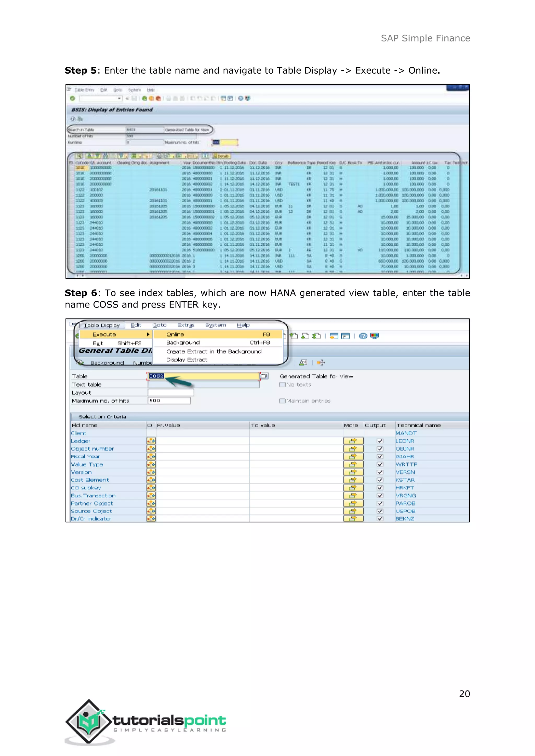Click the orange arrow icon in the application toolbar
Image resolution: width=535 pixels, height=756 pixels.
(321, 363)
